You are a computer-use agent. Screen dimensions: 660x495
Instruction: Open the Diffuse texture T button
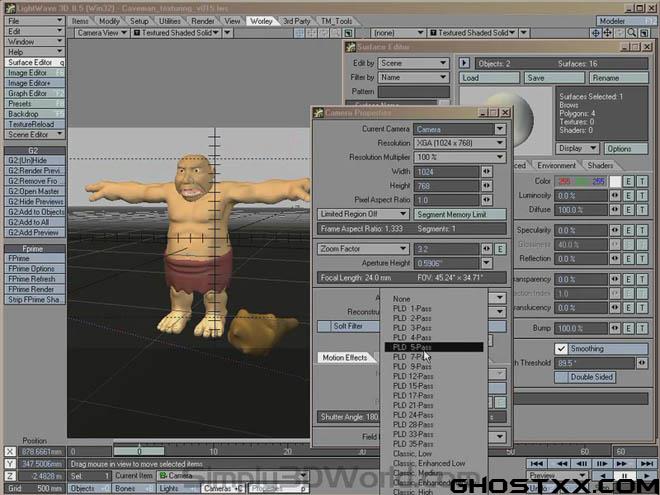pos(642,210)
